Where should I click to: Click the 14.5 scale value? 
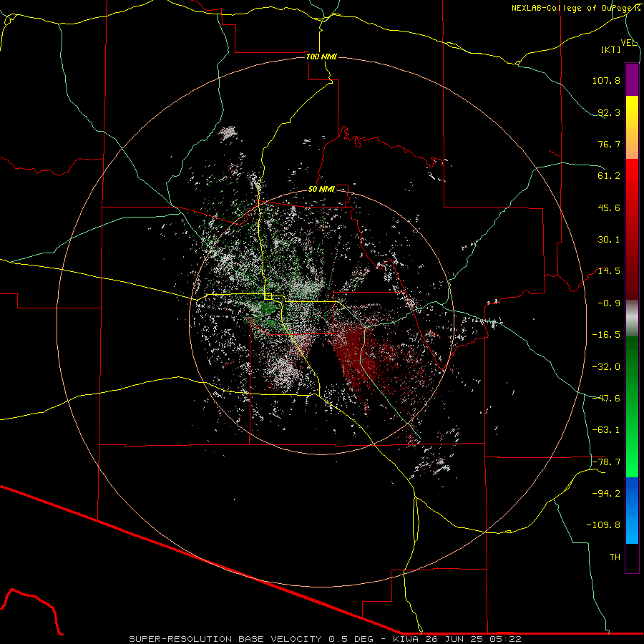(x=609, y=271)
